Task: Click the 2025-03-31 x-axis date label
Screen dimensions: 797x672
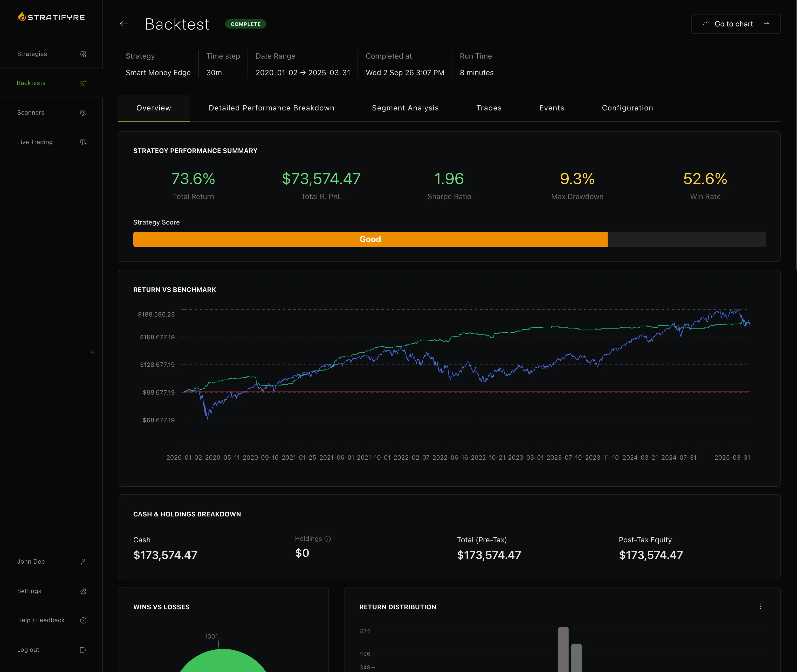Action: point(732,458)
